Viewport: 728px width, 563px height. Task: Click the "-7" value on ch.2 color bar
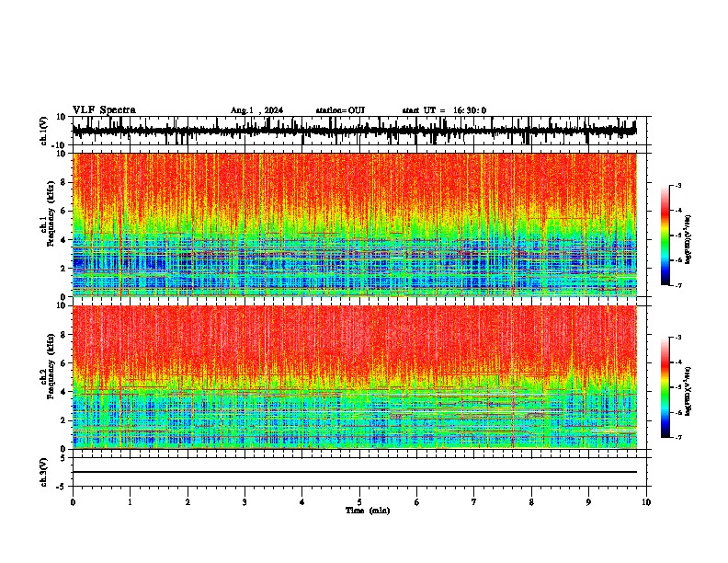click(x=677, y=437)
